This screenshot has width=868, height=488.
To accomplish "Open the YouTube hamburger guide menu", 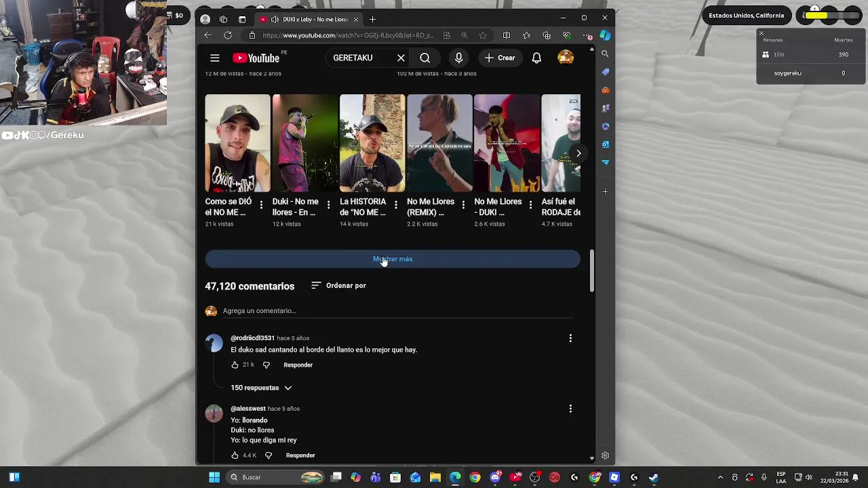I will pos(214,58).
